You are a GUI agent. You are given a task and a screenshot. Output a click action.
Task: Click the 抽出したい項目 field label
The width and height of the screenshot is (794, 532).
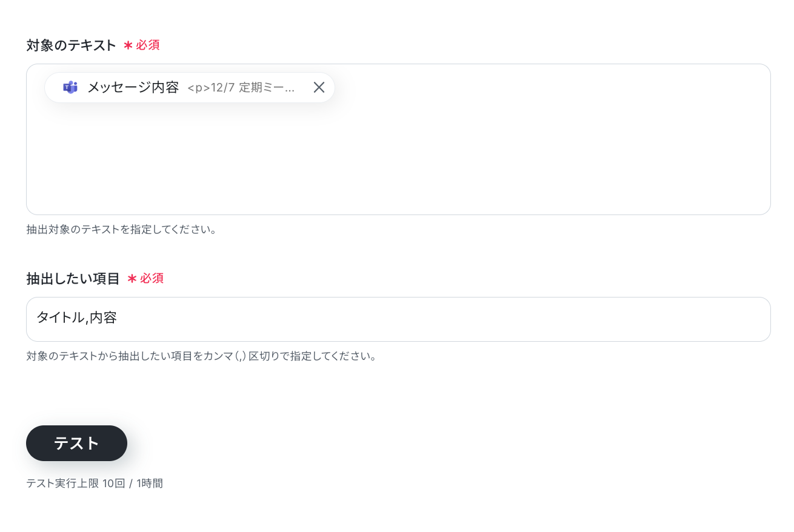pos(73,279)
